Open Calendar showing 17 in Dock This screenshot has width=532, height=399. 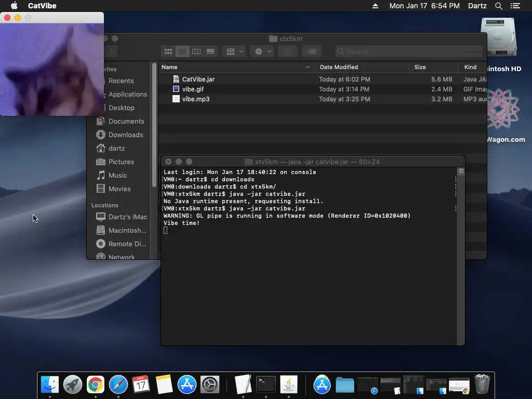pos(141,384)
